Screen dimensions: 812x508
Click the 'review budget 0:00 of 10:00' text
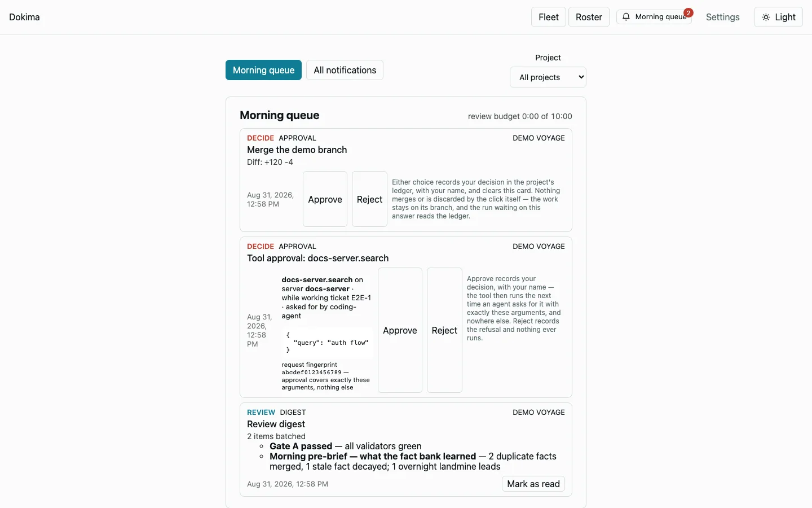tap(520, 116)
